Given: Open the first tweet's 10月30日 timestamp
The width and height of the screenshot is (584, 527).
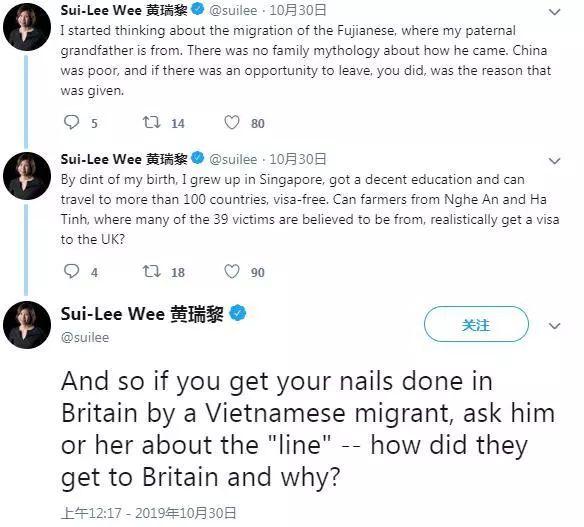Looking at the screenshot, I should [x=298, y=10].
